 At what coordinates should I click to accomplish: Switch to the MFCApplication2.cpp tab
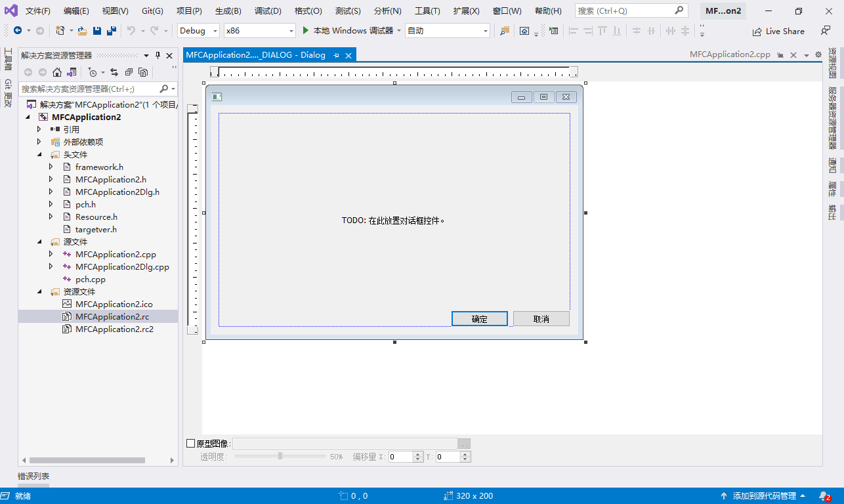click(729, 55)
